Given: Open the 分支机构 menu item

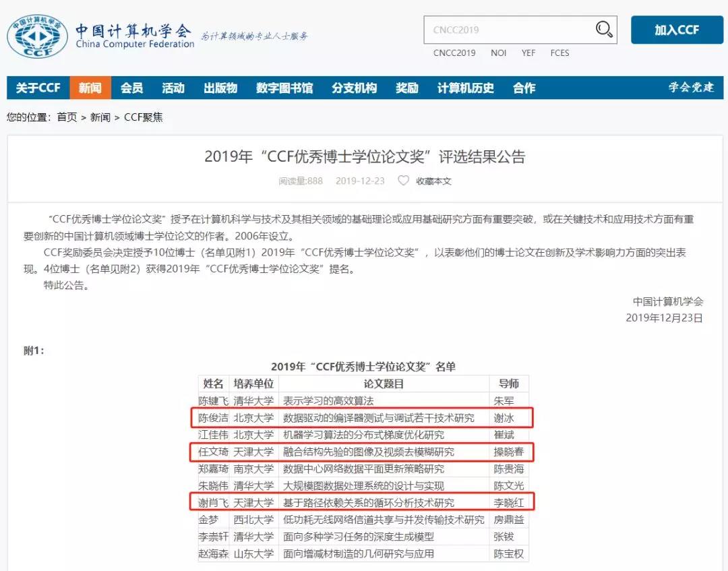Looking at the screenshot, I should 354,88.
